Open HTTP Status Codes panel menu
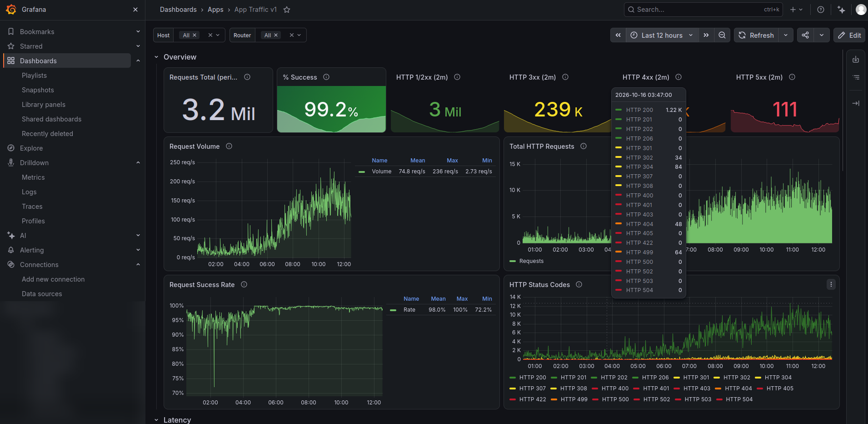This screenshot has height=424, width=868. pyautogui.click(x=831, y=284)
